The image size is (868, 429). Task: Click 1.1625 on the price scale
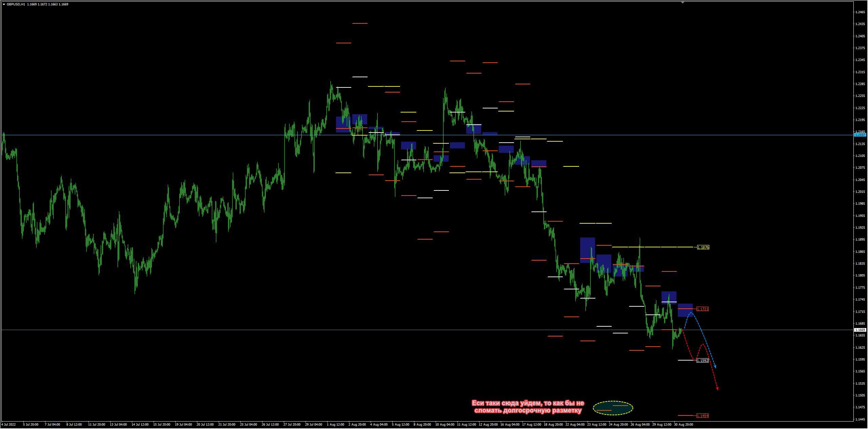pyautogui.click(x=860, y=348)
